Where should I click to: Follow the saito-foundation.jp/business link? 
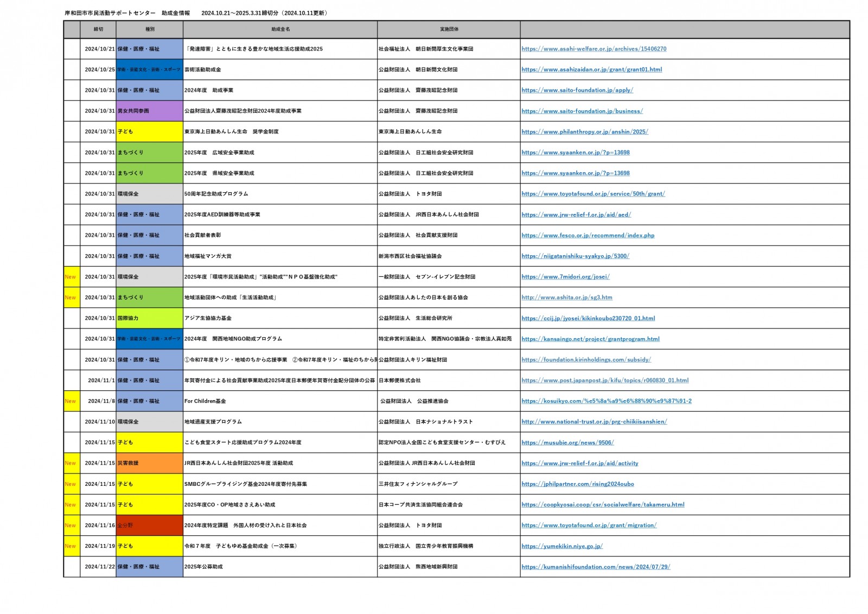pos(582,111)
